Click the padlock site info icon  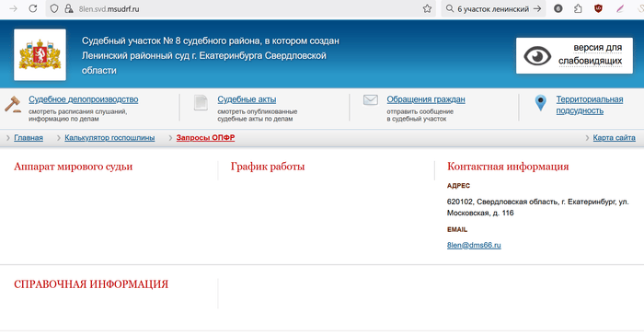pyautogui.click(x=69, y=8)
